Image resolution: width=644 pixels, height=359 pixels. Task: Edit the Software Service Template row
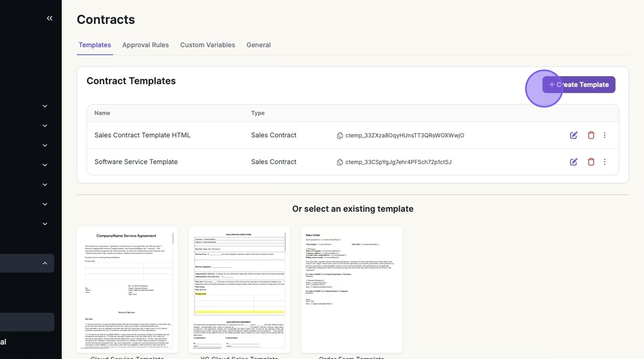click(574, 162)
